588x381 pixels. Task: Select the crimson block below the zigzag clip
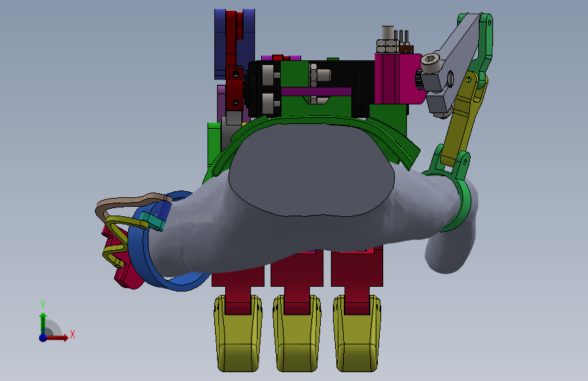tap(128, 276)
